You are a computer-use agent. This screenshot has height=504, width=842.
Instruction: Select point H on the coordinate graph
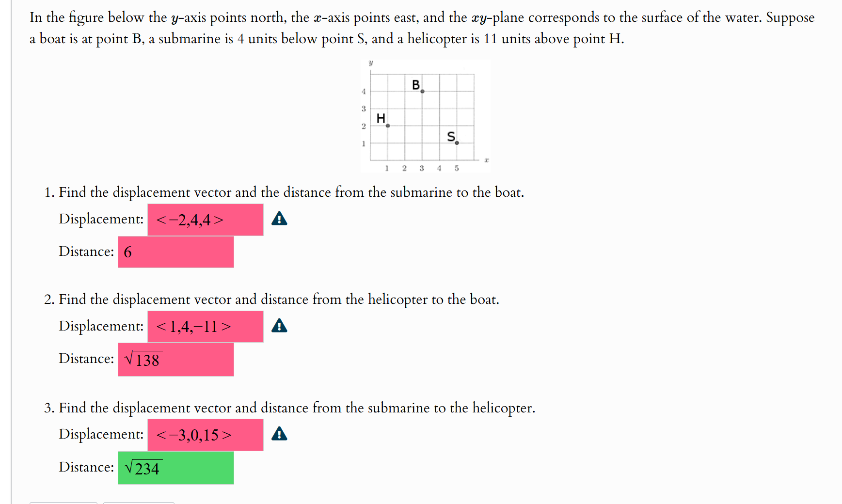[x=387, y=126]
